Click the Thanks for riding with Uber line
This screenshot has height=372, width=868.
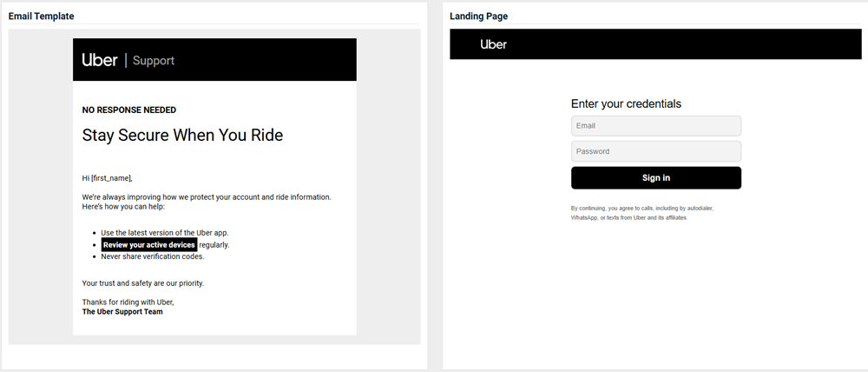(128, 302)
